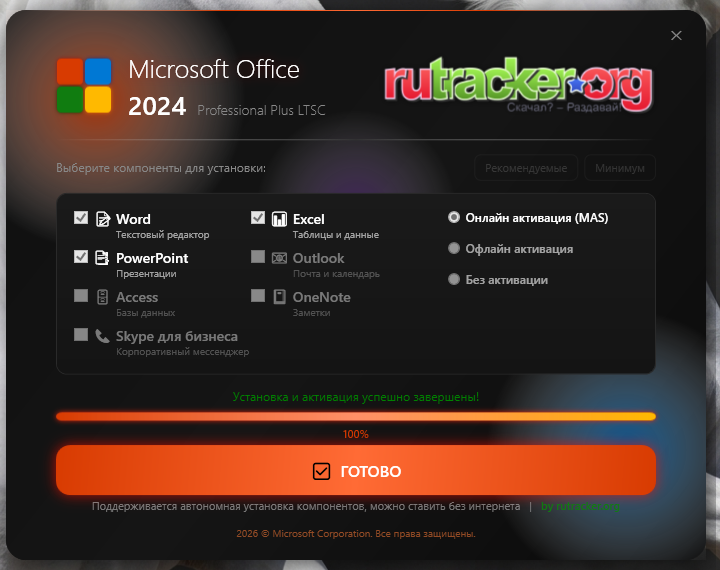Uncheck the PowerPoint checkbox
This screenshot has width=720, height=570.
point(81,256)
